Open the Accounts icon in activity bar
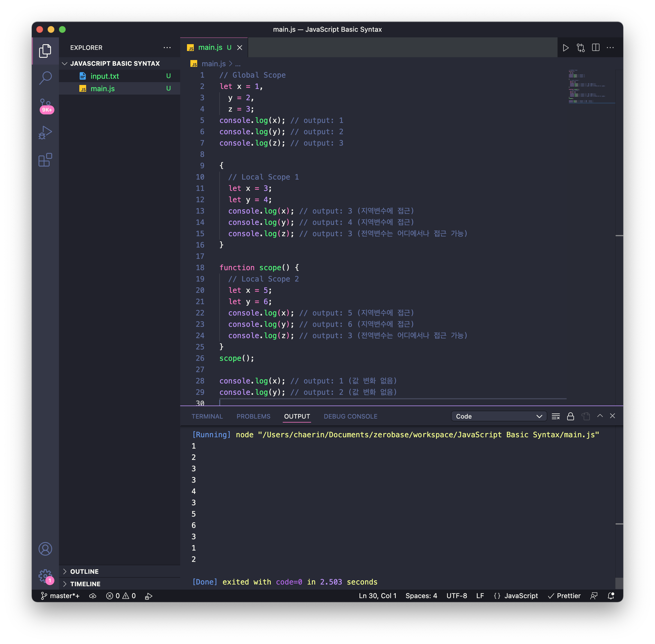Screen dimensions: 655x644 coord(45,549)
